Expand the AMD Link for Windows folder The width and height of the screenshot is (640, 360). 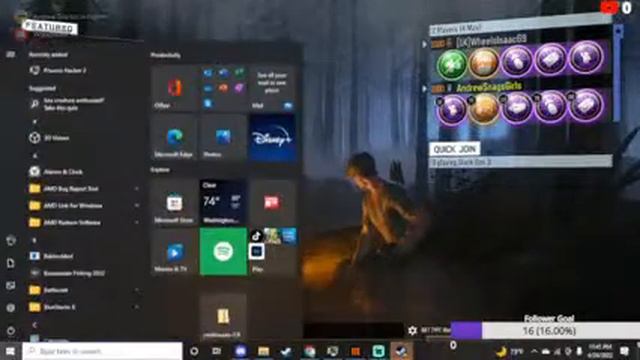(84, 205)
